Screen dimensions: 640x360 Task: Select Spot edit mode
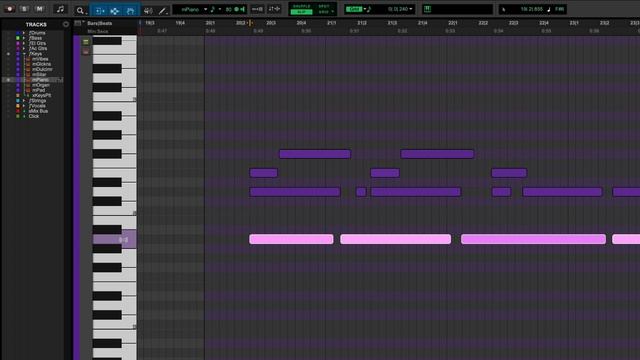[x=324, y=6]
